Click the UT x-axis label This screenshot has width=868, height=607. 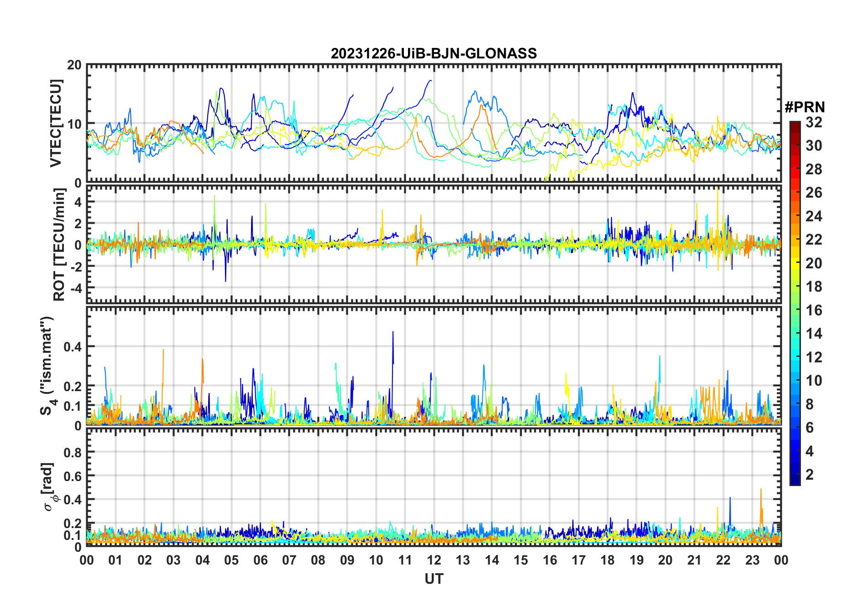[x=434, y=579]
